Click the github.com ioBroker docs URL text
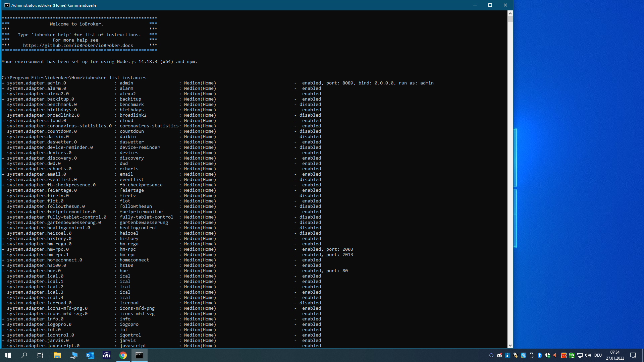Image resolution: width=644 pixels, height=362 pixels. (78, 46)
